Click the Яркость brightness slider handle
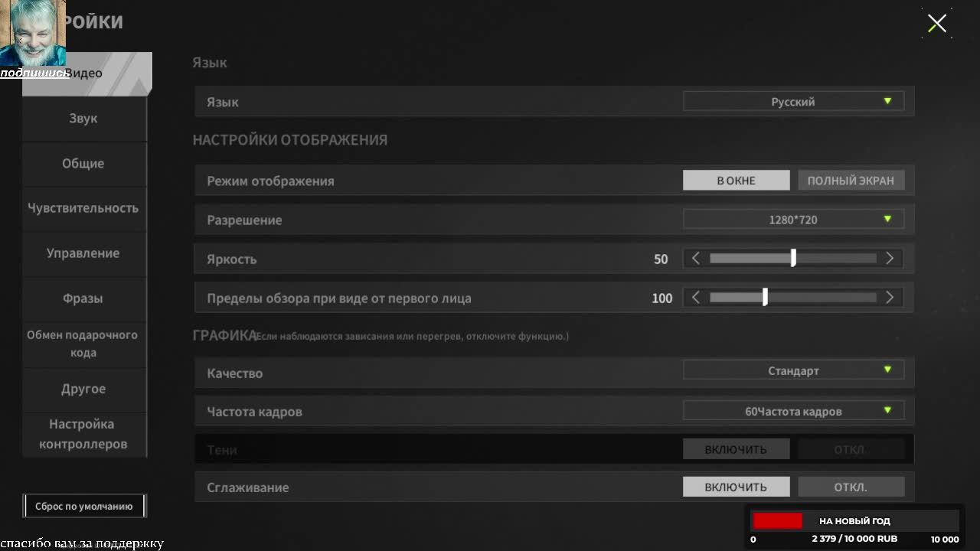 793,258
